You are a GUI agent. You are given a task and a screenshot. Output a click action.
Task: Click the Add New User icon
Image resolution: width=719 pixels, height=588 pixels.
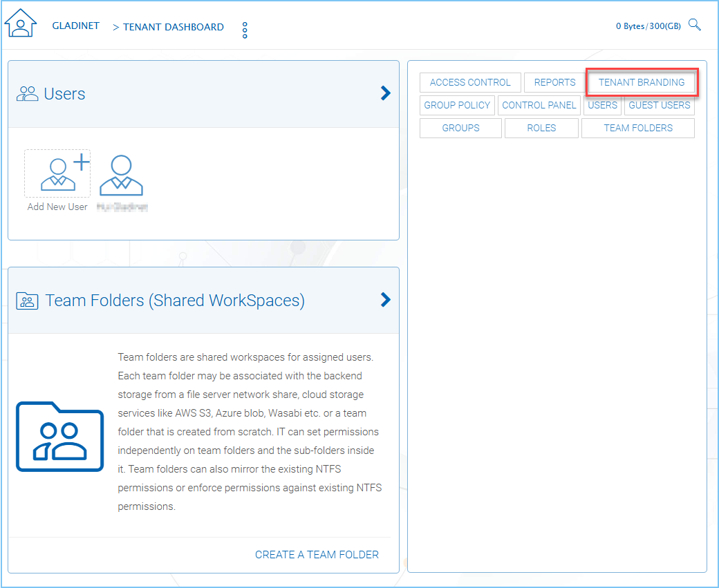click(x=57, y=173)
